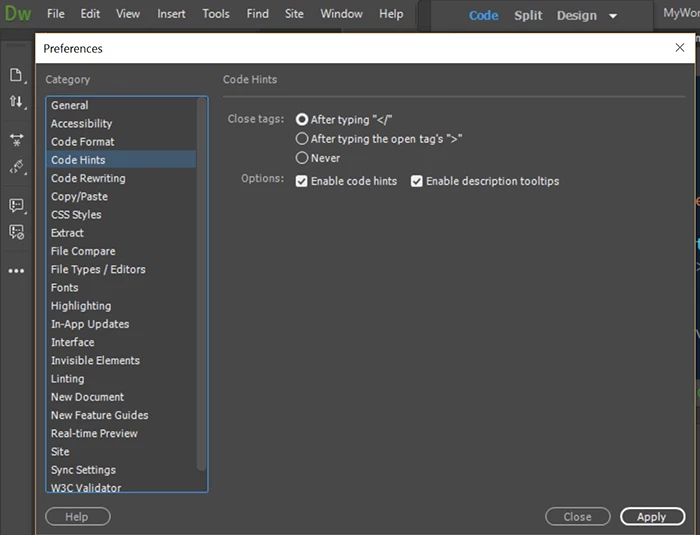Click the Dreamweaver Dw logo icon
This screenshot has width=700, height=535.
click(x=18, y=14)
